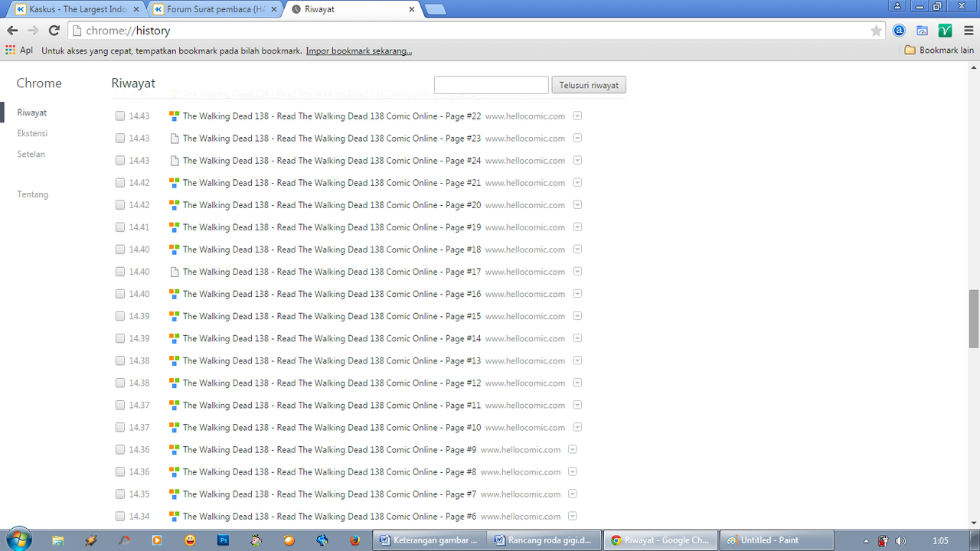Open dropdown for Page #18 entry

pos(577,249)
